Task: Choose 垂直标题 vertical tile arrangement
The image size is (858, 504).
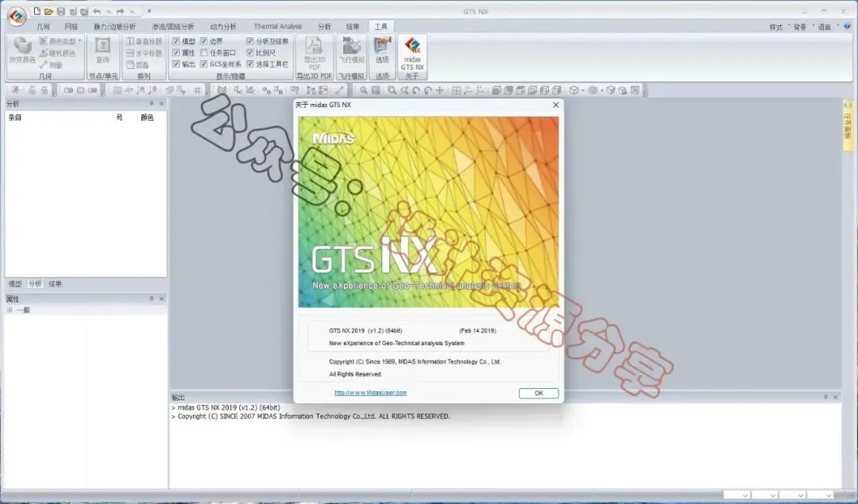Action: [144, 41]
